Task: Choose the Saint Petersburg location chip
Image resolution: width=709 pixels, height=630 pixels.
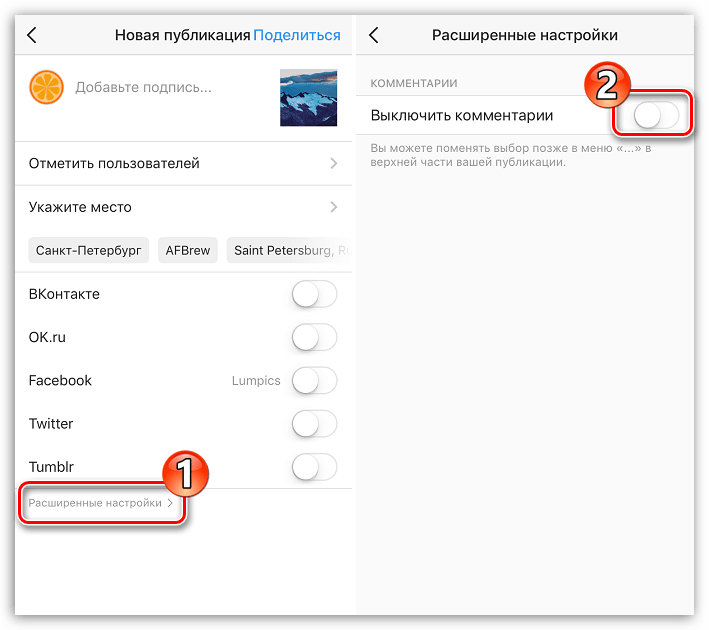Action: tap(289, 250)
